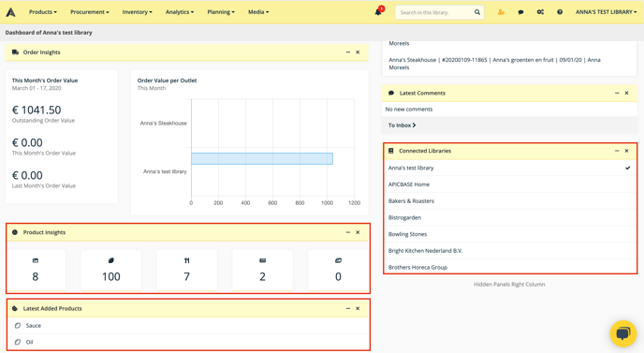
Task: Close the Connected Libraries panel
Action: tap(627, 151)
